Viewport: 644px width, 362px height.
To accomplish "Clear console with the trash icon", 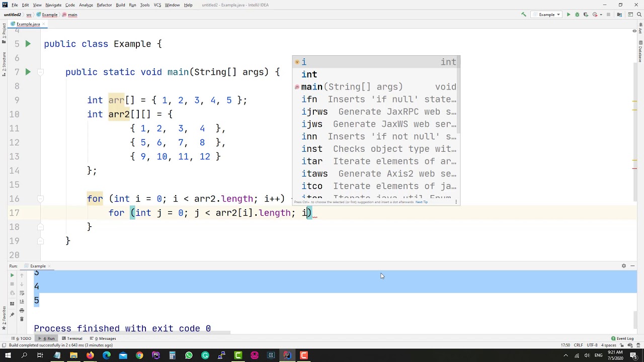I will coord(22,319).
